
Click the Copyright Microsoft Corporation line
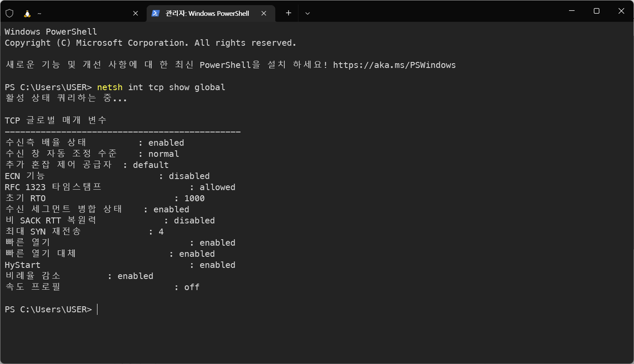(x=150, y=43)
